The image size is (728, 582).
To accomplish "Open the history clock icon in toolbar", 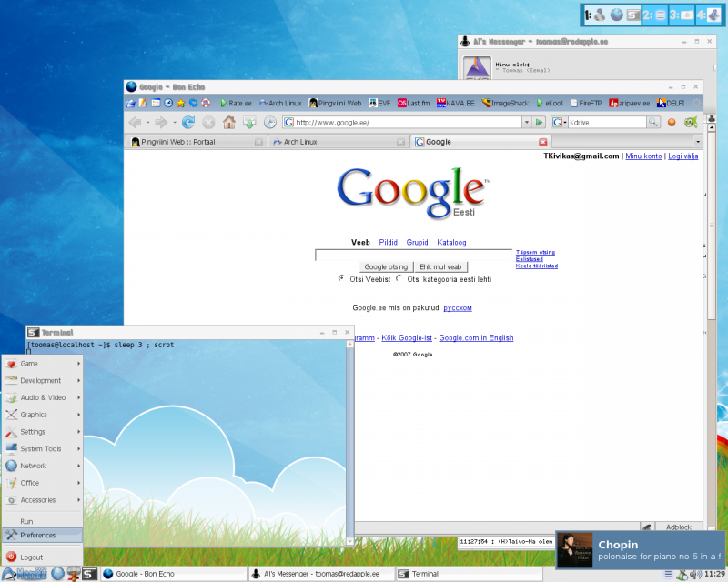I will tap(269, 122).
